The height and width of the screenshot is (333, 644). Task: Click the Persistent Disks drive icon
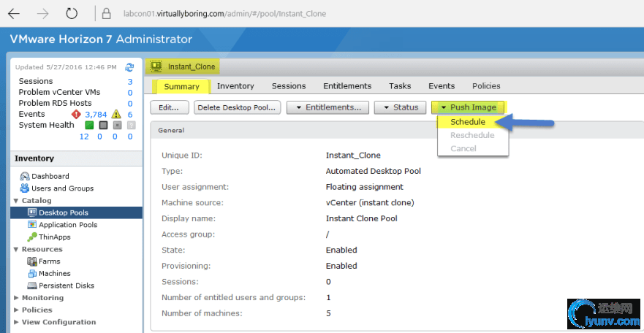(32, 286)
